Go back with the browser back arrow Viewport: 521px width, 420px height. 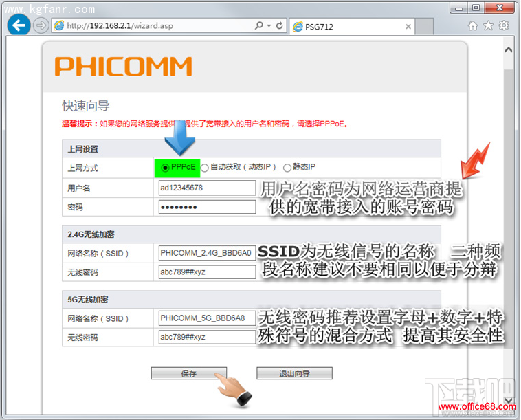pos(19,25)
